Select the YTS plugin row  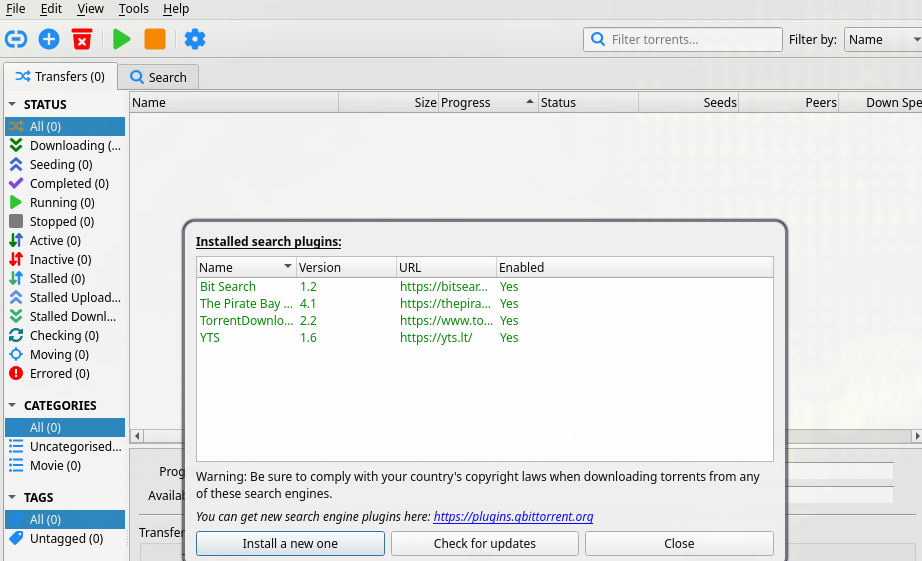click(210, 338)
